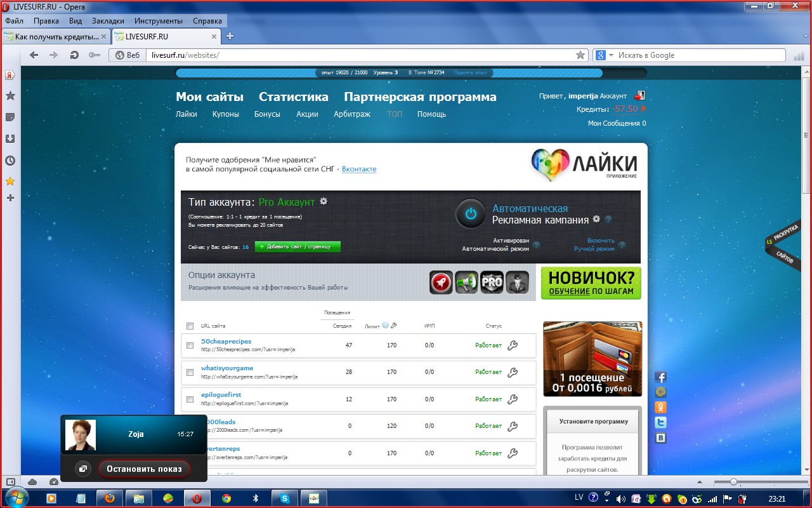Check the 50cheaprecipes site checkbox
Image resolution: width=812 pixels, height=508 pixels.
190,345
